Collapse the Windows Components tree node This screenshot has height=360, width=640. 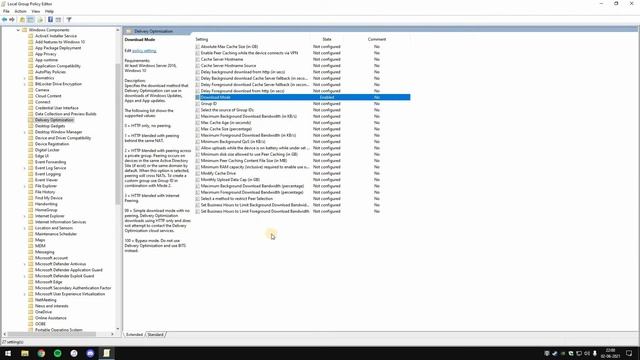tap(18, 30)
